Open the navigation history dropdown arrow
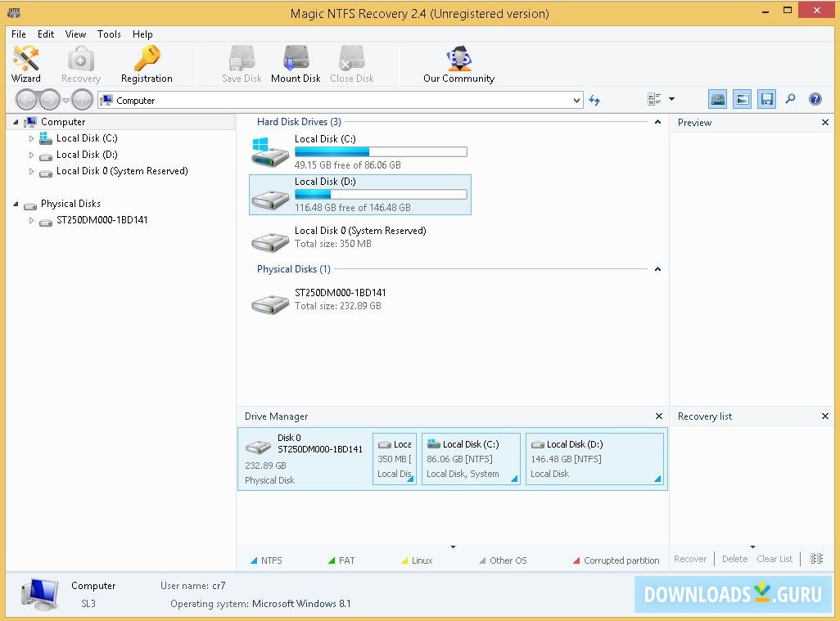Image resolution: width=840 pixels, height=621 pixels. pyautogui.click(x=65, y=100)
